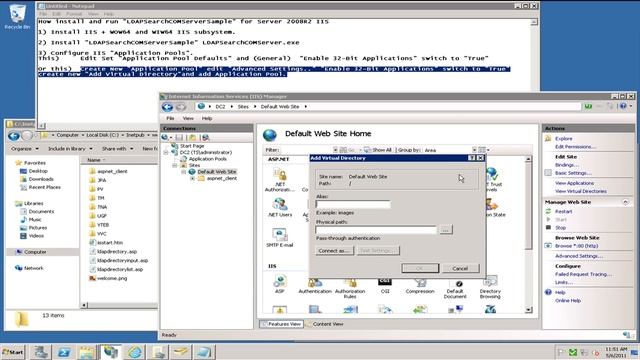This screenshot has width=640, height=360.
Task: Click Cancel in Add Virtual Directory dialog
Action: coord(460,268)
